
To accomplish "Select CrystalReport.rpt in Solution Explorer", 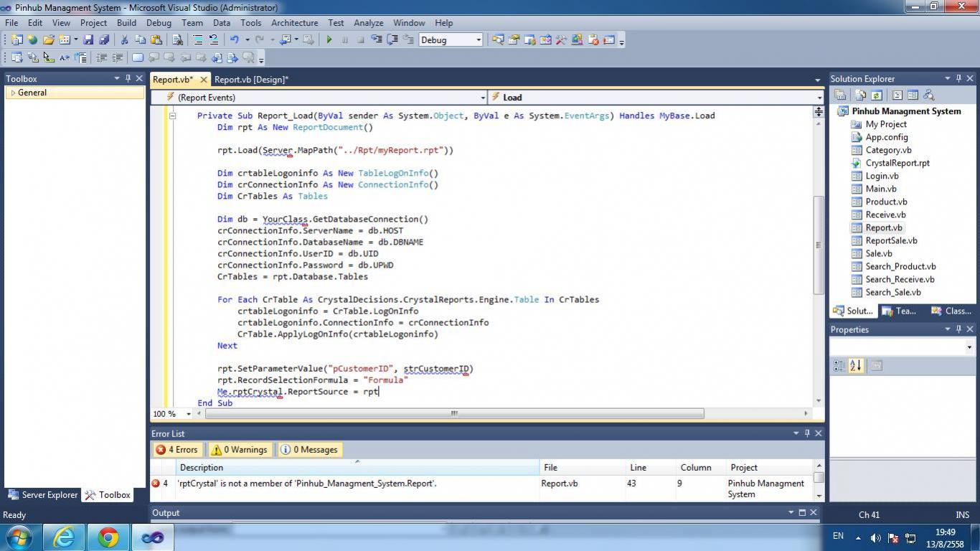I will pyautogui.click(x=897, y=163).
